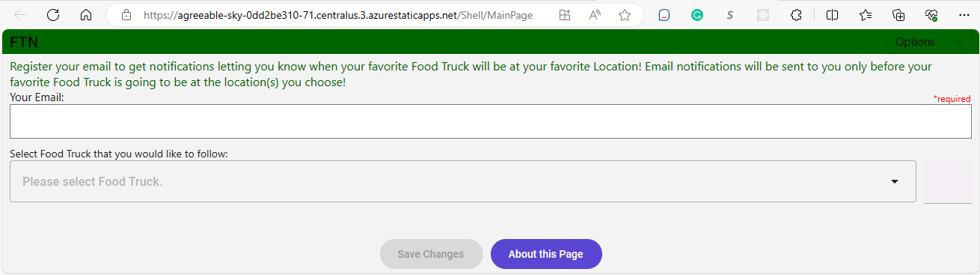The image size is (980, 275).
Task: Open Collections icon in toolbar
Action: pyautogui.click(x=898, y=15)
